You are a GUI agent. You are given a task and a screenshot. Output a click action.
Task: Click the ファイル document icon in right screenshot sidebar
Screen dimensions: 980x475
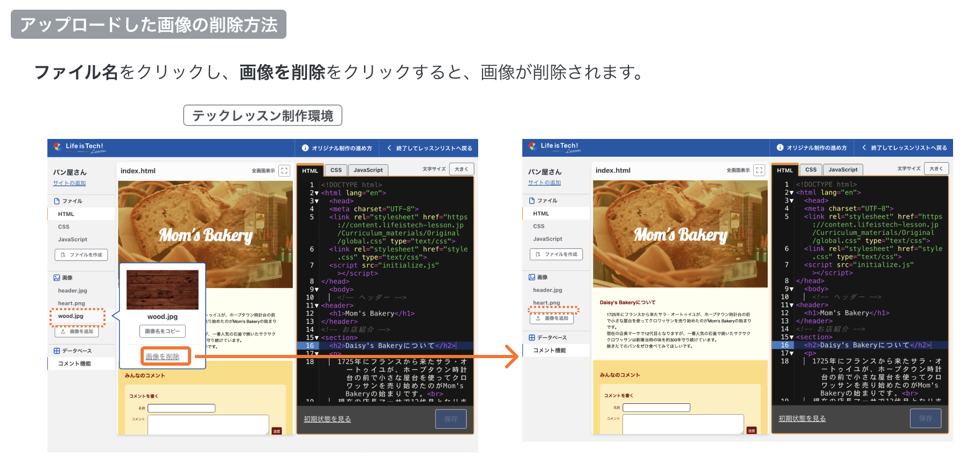point(532,200)
